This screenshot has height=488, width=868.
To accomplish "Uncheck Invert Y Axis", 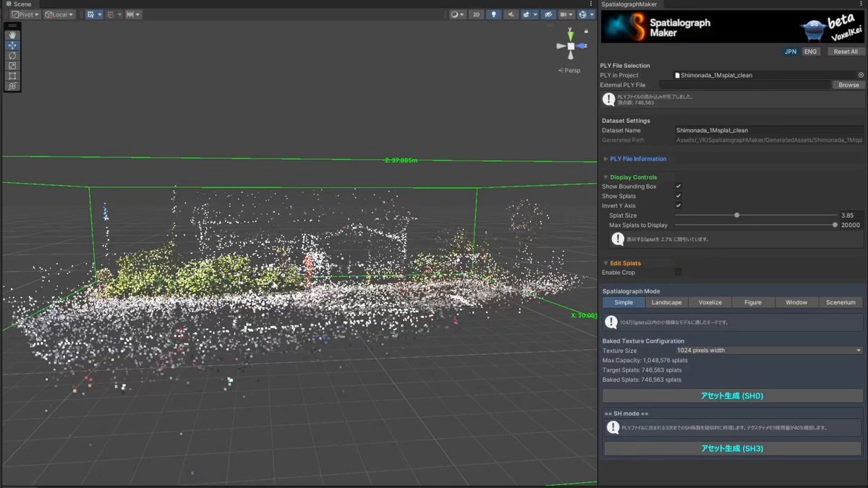I will coord(678,205).
